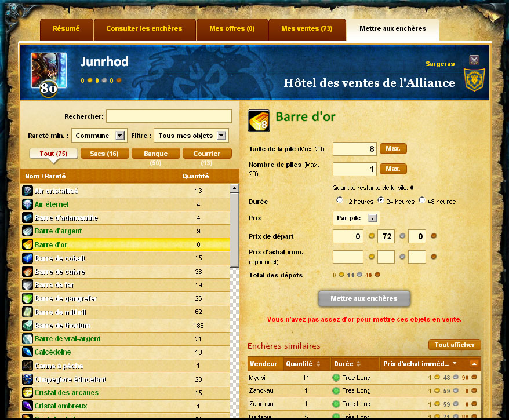
Task: Select the Mettre aux enchères tab
Action: click(393, 29)
